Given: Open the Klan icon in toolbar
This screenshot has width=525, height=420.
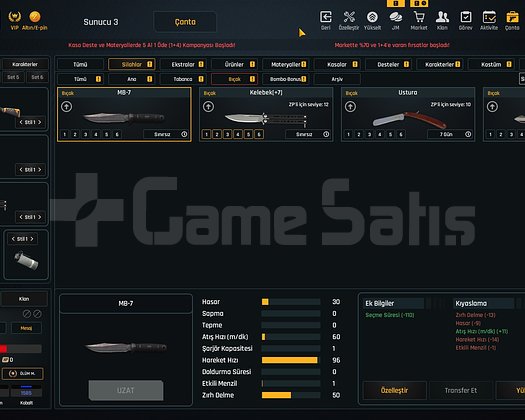Looking at the screenshot, I should coord(442,17).
